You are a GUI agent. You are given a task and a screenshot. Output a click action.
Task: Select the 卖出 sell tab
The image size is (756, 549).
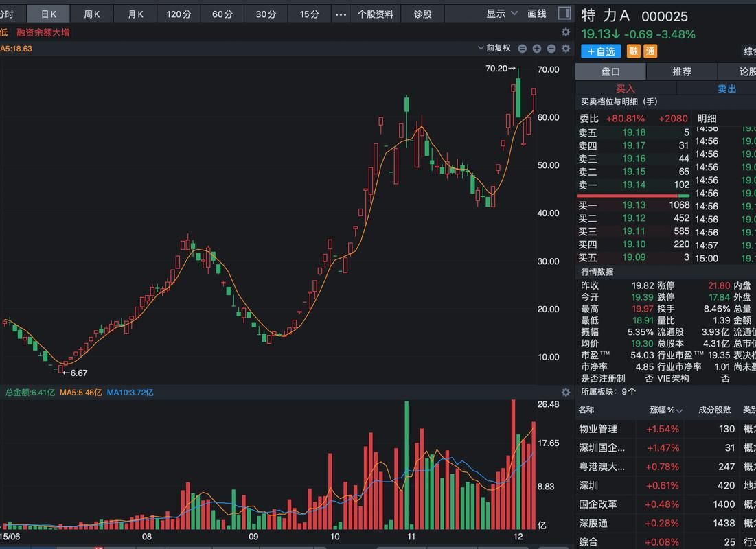726,89
